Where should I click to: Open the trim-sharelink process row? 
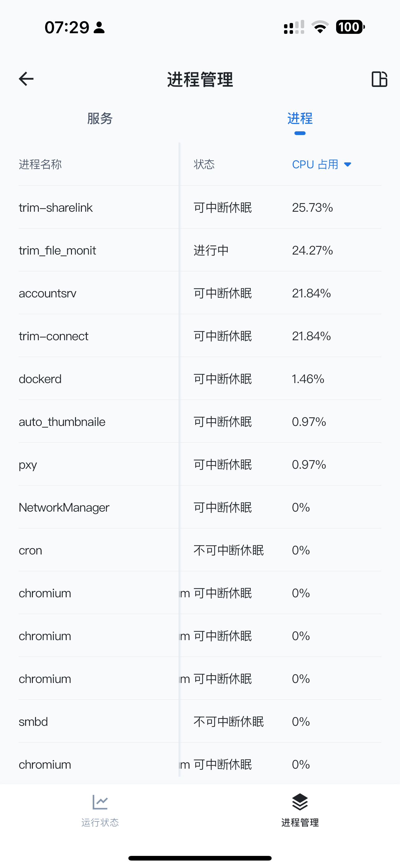(x=200, y=207)
